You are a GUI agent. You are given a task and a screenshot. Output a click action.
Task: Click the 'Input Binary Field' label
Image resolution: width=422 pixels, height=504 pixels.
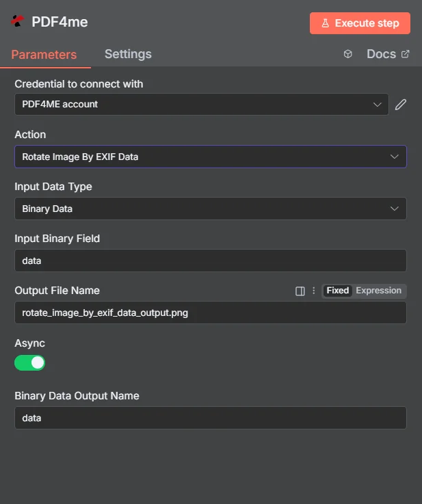(57, 239)
